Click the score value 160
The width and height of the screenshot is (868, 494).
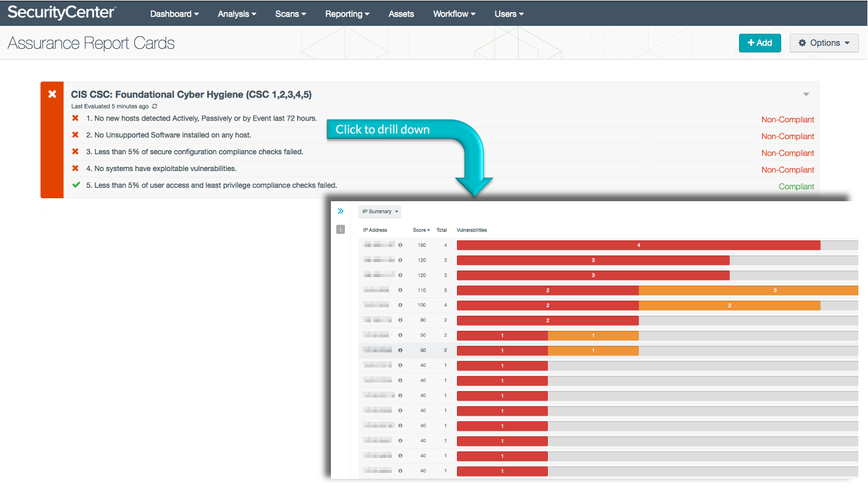(421, 245)
